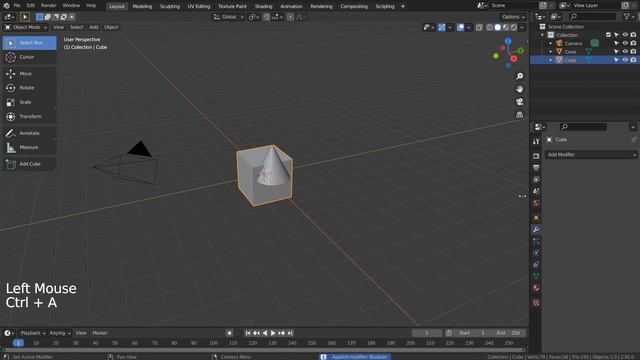The height and width of the screenshot is (360, 640).
Task: Pin the Cube properties context
Action: 633,140
